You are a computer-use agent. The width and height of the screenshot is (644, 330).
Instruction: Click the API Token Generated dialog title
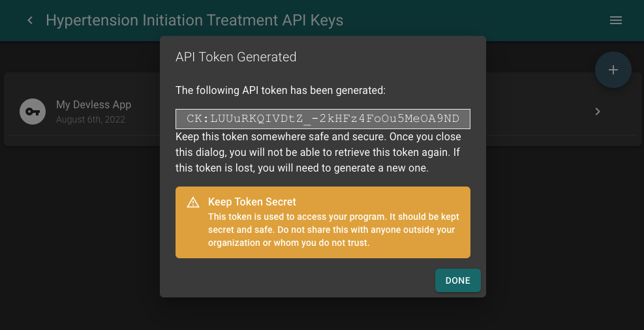coord(236,57)
